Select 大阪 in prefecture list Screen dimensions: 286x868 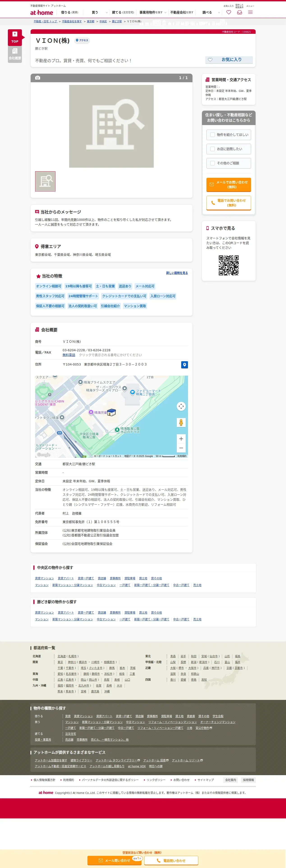pos(173,668)
